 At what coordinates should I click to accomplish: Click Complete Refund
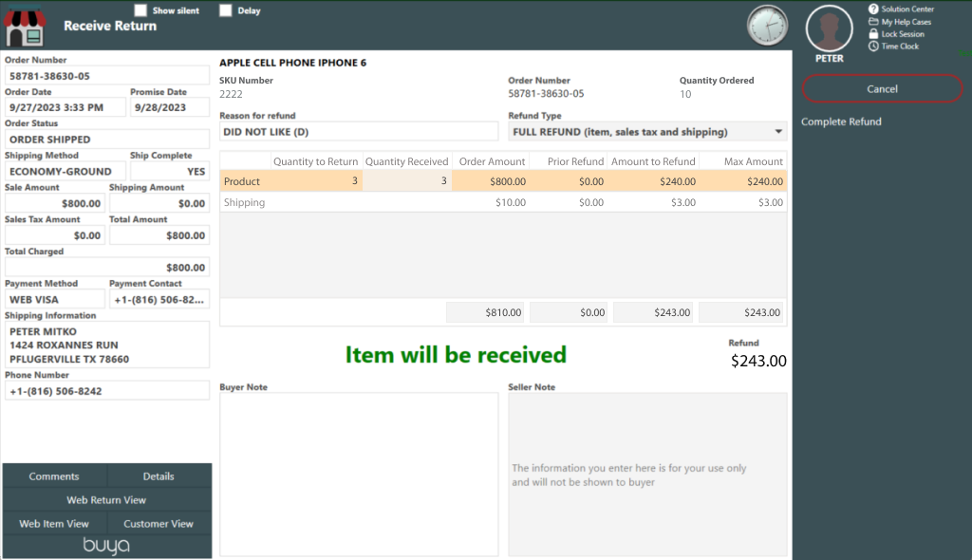click(841, 121)
